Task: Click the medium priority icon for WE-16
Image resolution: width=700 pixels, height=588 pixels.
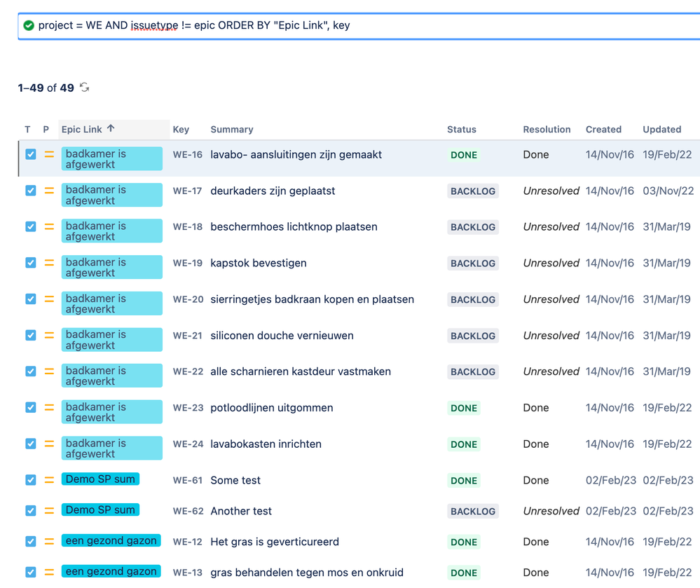Action: click(x=49, y=154)
